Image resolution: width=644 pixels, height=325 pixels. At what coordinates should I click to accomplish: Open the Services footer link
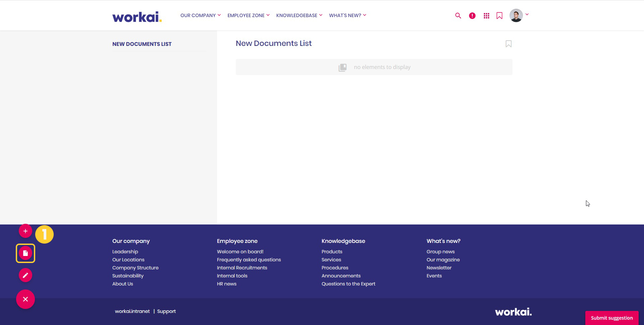(331, 260)
